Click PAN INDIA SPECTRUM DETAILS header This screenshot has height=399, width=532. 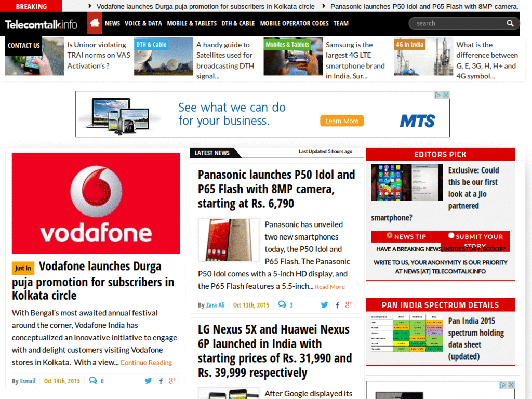440,305
